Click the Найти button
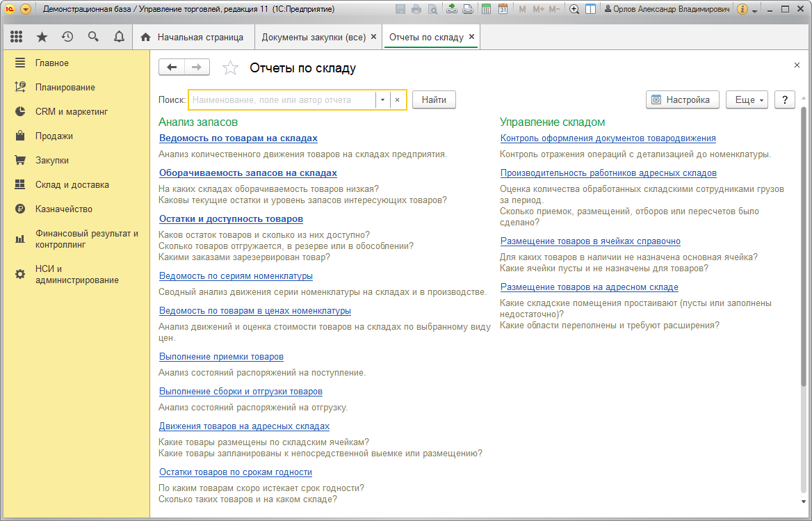 [x=434, y=100]
